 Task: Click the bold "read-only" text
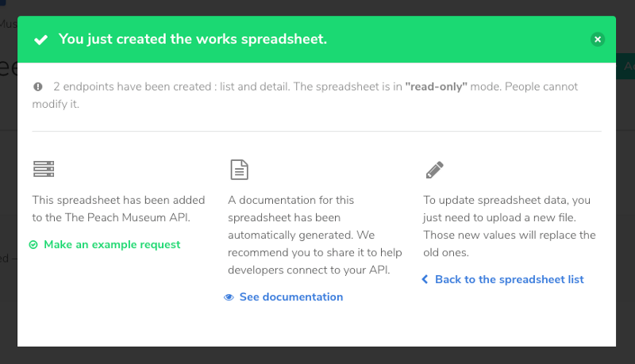point(436,86)
